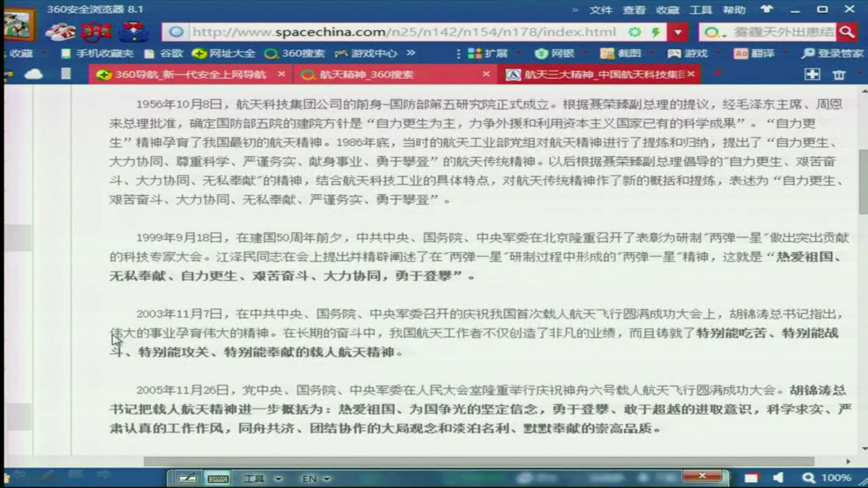Close the 航天三大精神 tab
This screenshot has width=868, height=488.
[x=691, y=74]
